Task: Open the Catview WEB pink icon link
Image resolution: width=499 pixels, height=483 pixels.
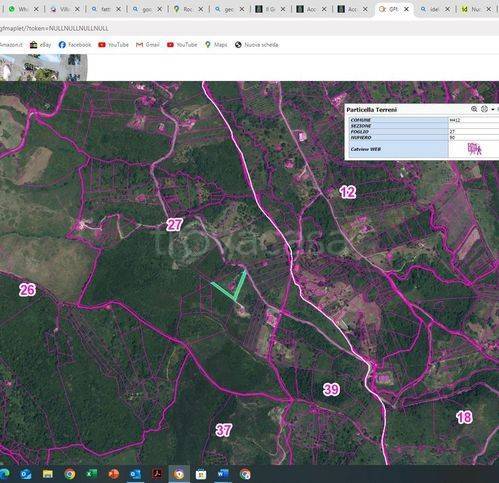Action: pyautogui.click(x=474, y=149)
